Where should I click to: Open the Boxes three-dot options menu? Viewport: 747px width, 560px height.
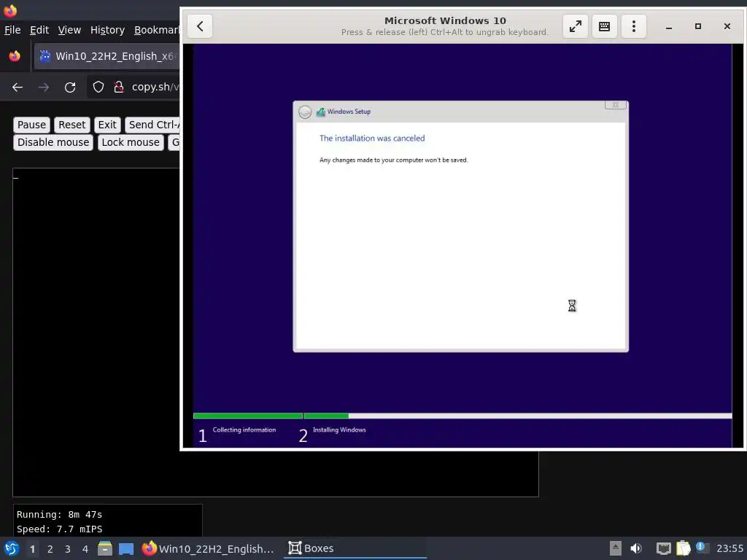[634, 26]
